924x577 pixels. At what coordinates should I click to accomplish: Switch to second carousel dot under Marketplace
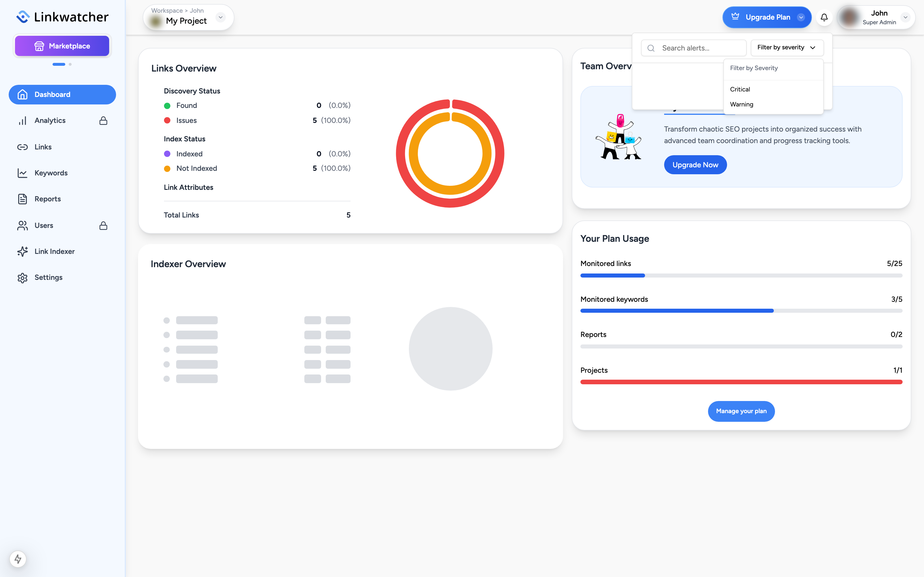70,65
